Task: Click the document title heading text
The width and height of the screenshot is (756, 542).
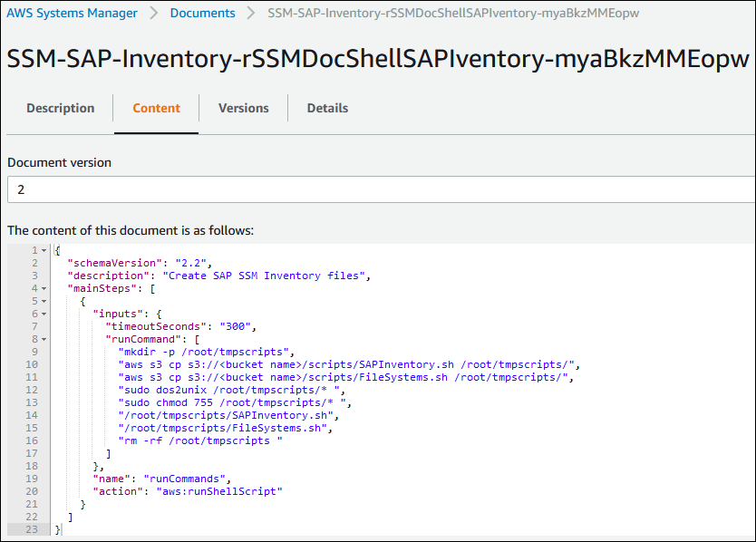Action: click(x=378, y=59)
